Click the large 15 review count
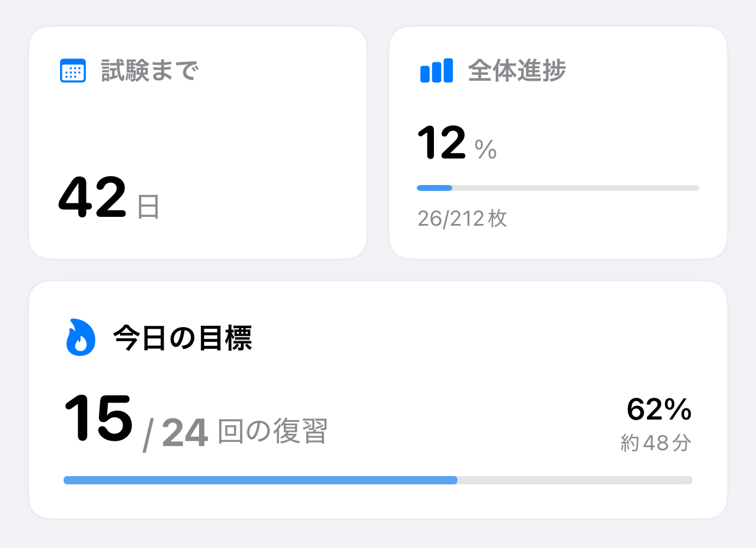The width and height of the screenshot is (756, 548). click(98, 418)
